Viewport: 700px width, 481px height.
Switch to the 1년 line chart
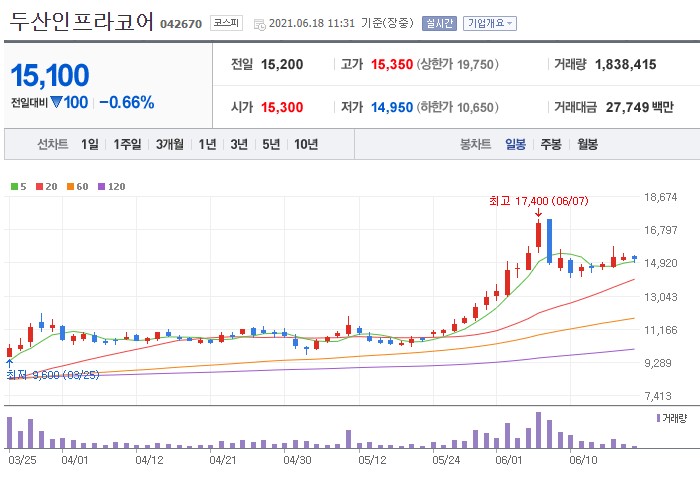point(207,144)
